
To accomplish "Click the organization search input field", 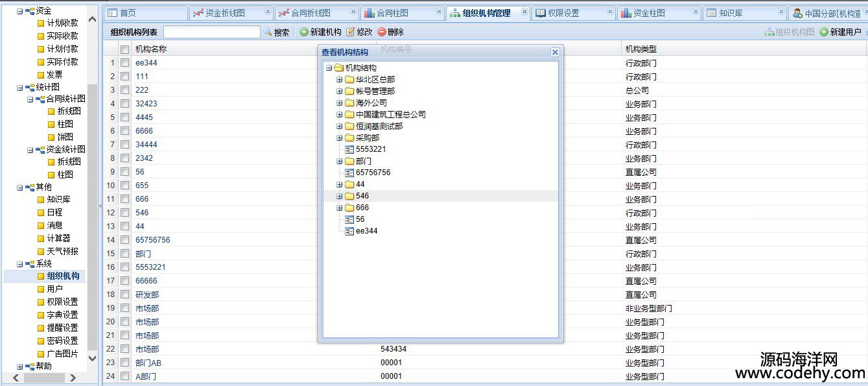I will 212,32.
